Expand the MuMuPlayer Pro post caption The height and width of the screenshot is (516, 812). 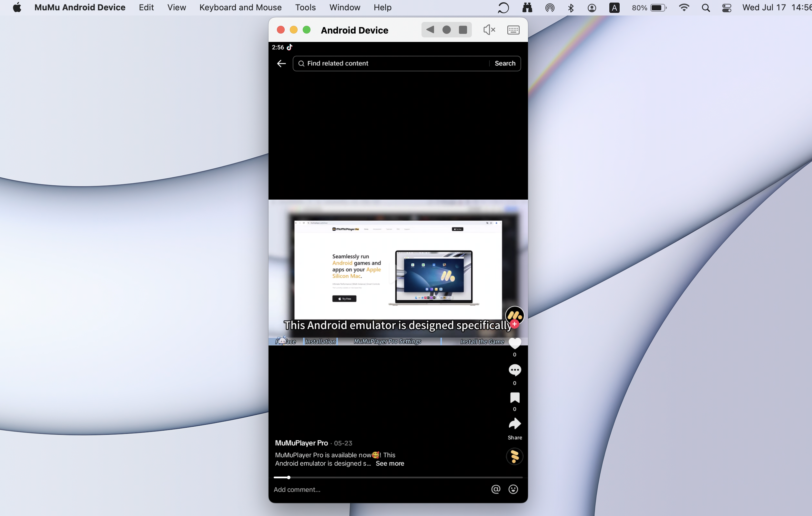(390, 463)
